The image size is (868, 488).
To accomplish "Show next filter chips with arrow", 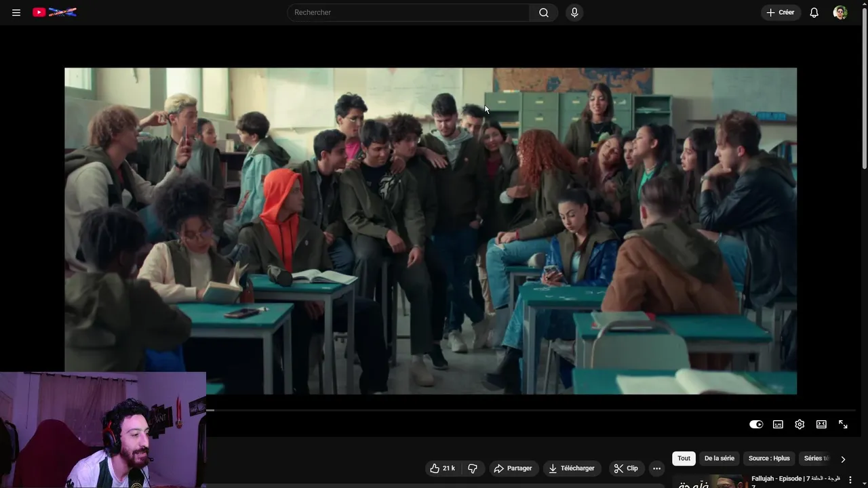I will click(843, 459).
